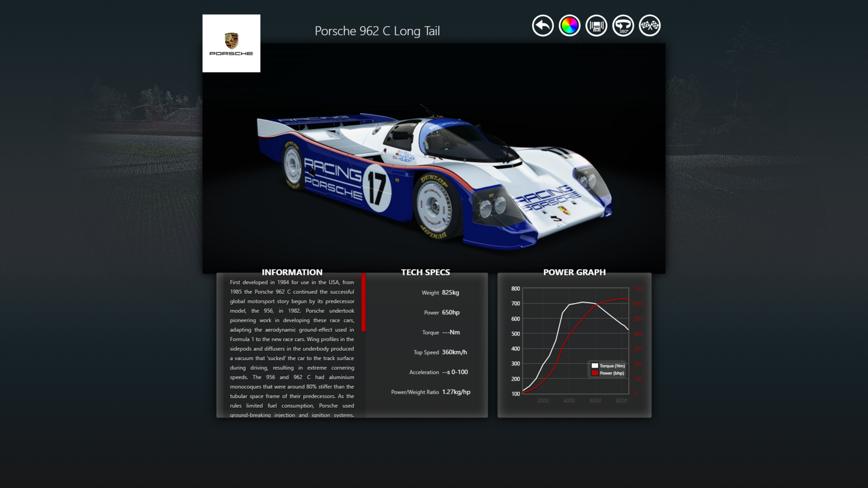Click the red Power (bhp) legend swatch

pos(595,373)
